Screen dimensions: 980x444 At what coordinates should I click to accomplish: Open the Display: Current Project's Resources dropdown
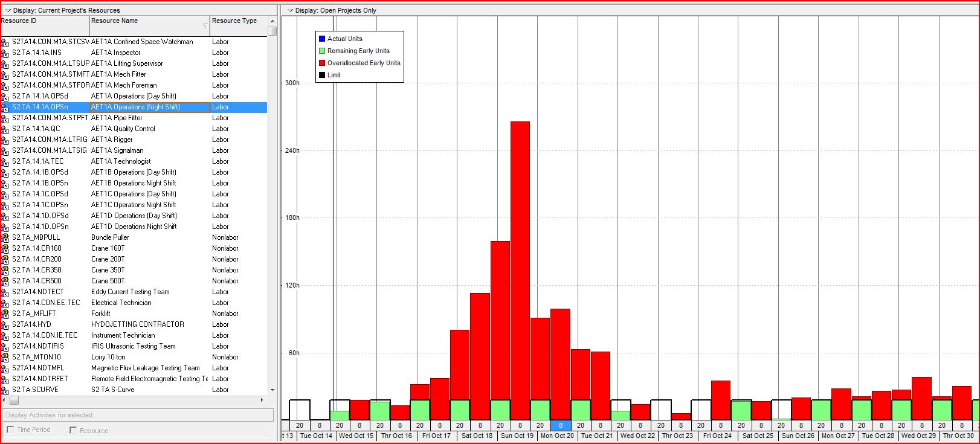8,10
